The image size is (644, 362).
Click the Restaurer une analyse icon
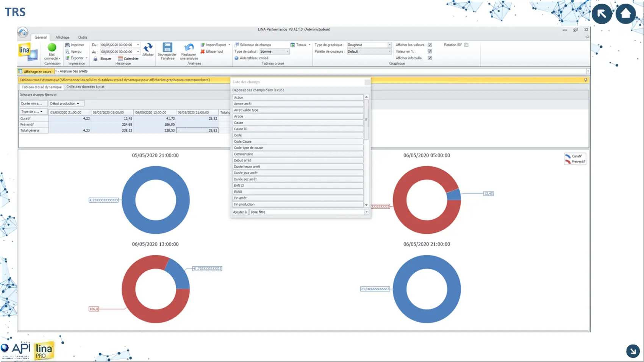coord(189,47)
